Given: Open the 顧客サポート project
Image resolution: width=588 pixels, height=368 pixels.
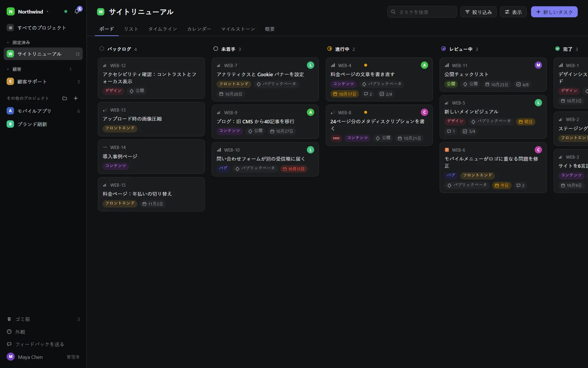Looking at the screenshot, I should click(x=43, y=82).
